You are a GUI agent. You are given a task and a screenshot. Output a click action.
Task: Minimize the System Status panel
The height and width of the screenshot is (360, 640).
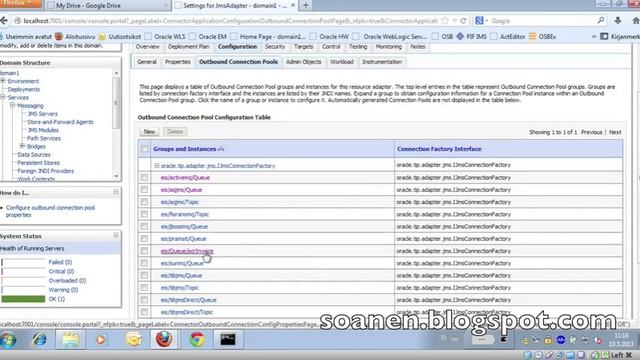click(116, 235)
